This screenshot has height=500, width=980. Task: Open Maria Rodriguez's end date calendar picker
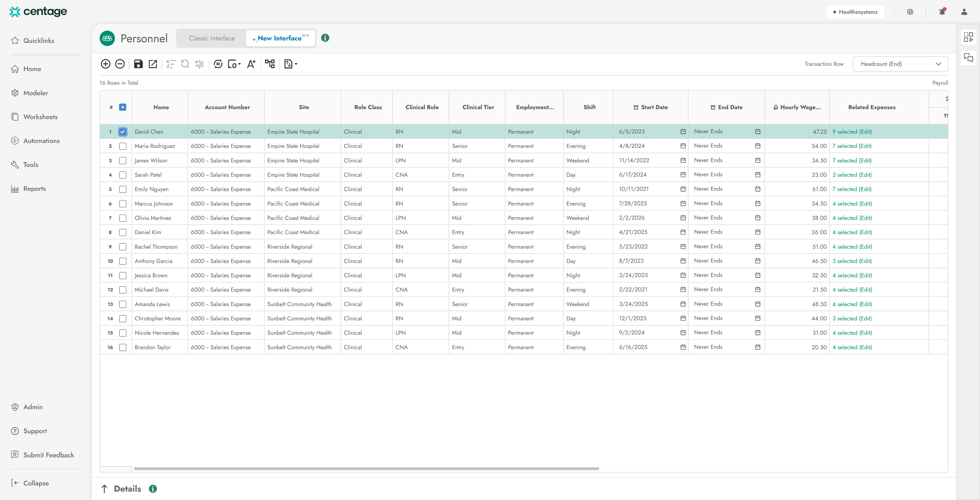click(758, 146)
